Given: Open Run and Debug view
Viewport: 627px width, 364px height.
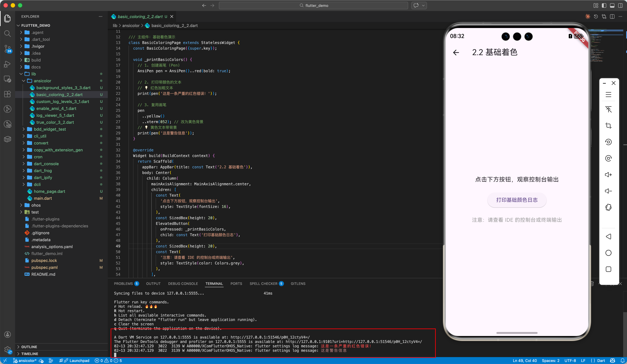Looking at the screenshot, I should 8,64.
